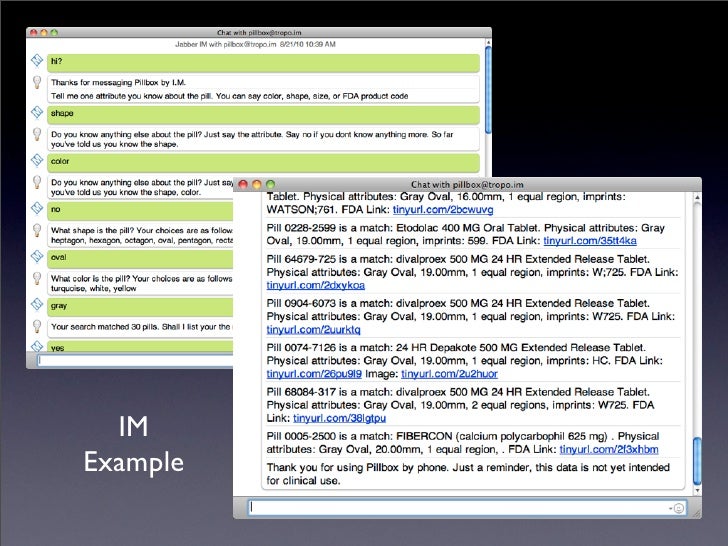728x546 pixels.
Task: Click lightbulb icon beside 'you know the shape.' reply
Action: tap(37, 134)
